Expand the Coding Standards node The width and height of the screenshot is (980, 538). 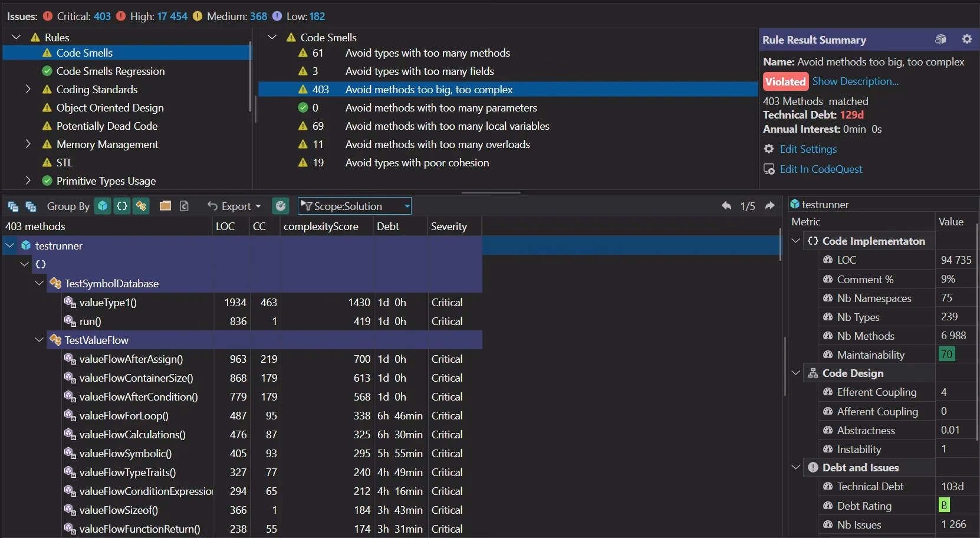[x=28, y=89]
